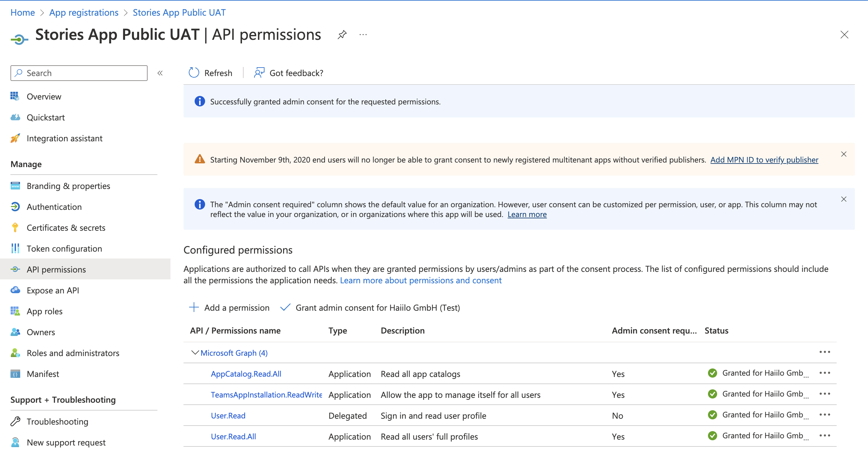
Task: Click the Quickstart cloud icon
Action: (15, 117)
